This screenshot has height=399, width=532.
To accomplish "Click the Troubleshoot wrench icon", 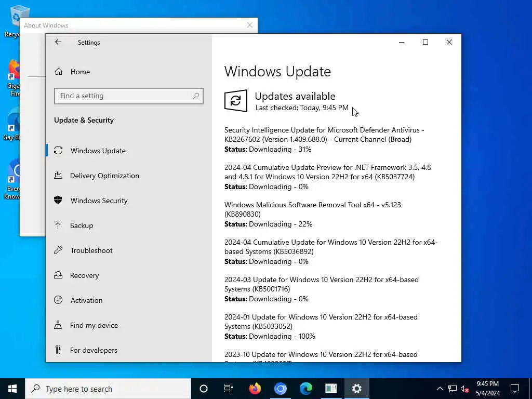I will point(58,250).
